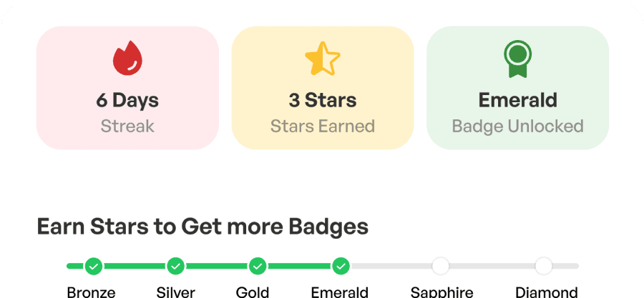Click the "Earn Stars to Get more Badges" heading
Image resolution: width=644 pixels, height=298 pixels.
click(x=203, y=227)
